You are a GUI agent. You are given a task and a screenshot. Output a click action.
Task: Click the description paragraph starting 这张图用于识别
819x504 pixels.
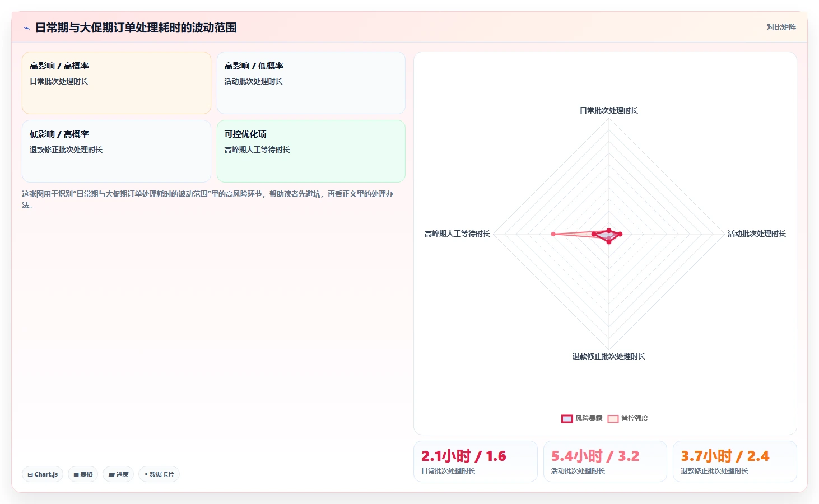(x=208, y=199)
